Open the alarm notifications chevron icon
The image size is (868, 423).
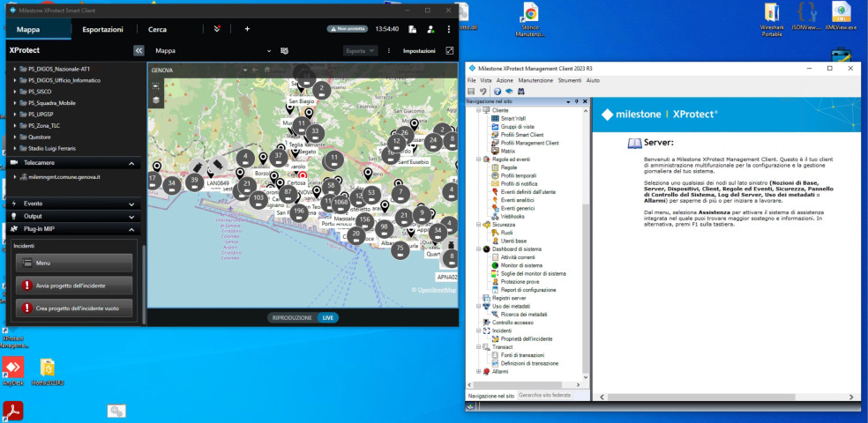[218, 29]
